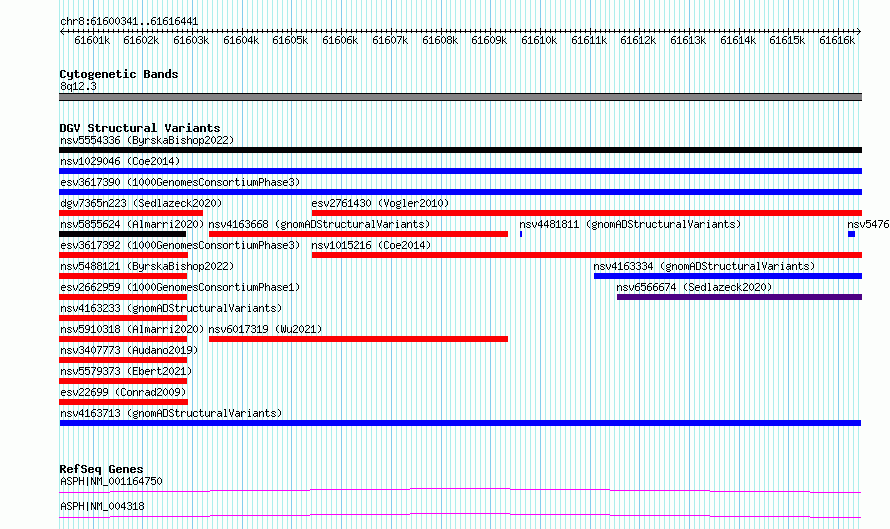Click the 61603k ruler tick label
Image resolution: width=890 pixels, height=529 pixels.
point(191,40)
